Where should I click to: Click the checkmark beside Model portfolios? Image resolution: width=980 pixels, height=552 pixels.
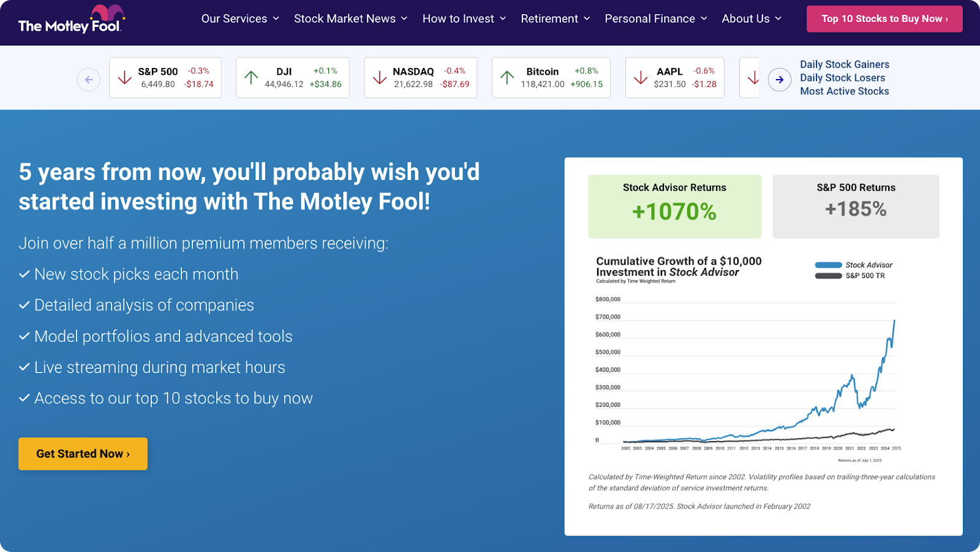[x=24, y=336]
